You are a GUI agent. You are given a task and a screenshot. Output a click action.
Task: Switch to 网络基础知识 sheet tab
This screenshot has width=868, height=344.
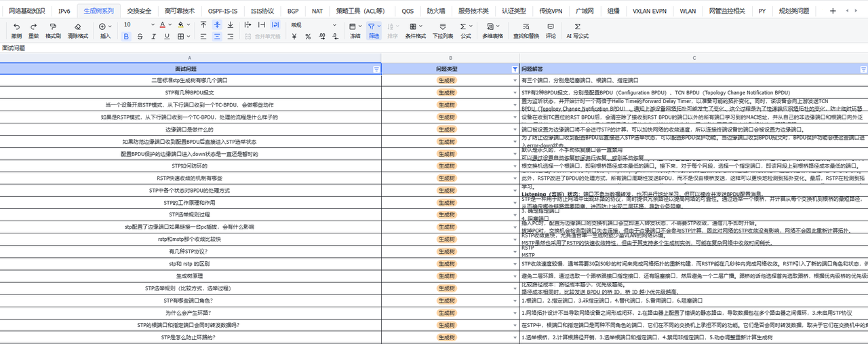(x=27, y=11)
